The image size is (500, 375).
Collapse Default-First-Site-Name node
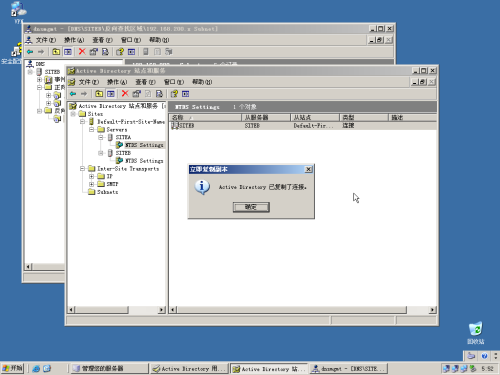[x=82, y=122]
